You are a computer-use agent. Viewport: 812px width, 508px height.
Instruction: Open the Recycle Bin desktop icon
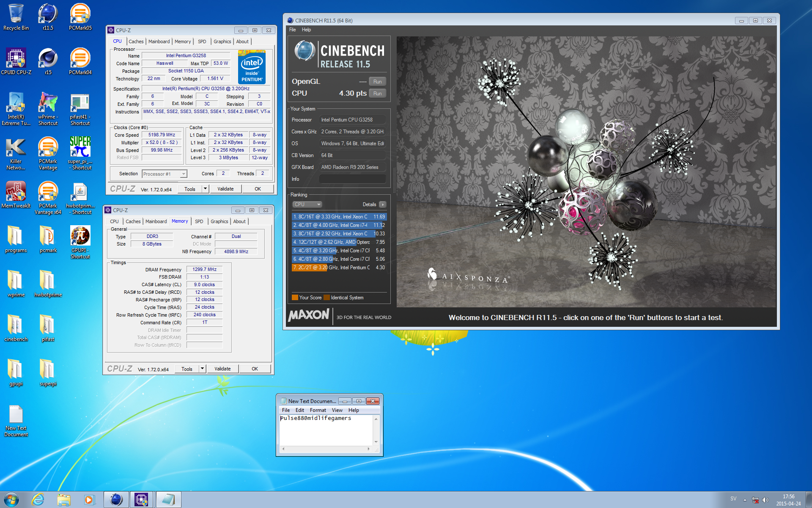tap(16, 17)
